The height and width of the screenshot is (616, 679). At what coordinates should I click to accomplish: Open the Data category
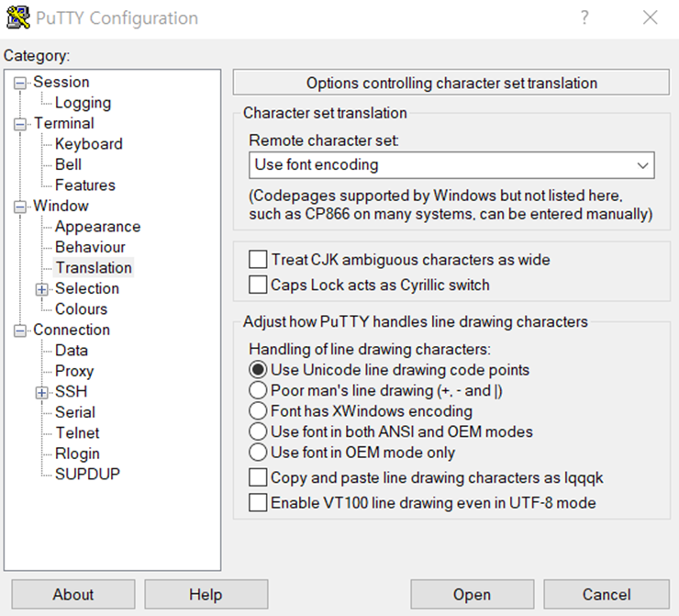pos(72,351)
